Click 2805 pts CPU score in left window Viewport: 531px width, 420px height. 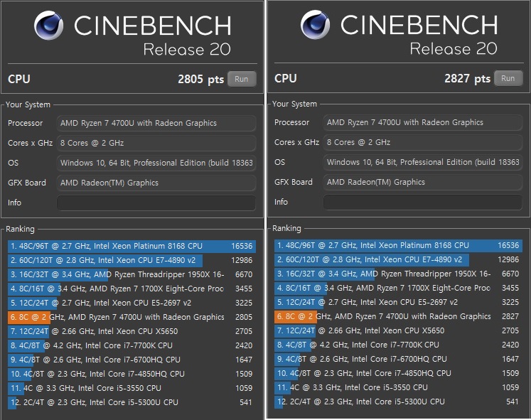(201, 79)
